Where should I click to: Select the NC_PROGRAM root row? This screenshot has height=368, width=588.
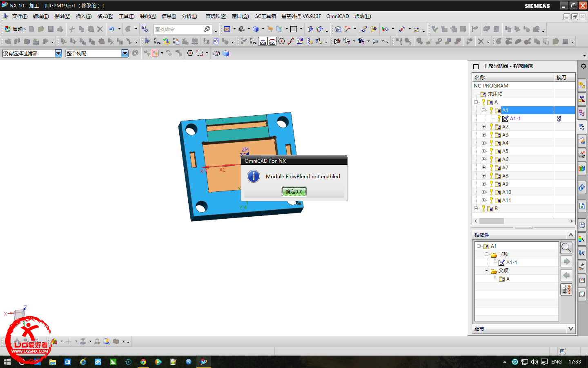click(x=523, y=86)
